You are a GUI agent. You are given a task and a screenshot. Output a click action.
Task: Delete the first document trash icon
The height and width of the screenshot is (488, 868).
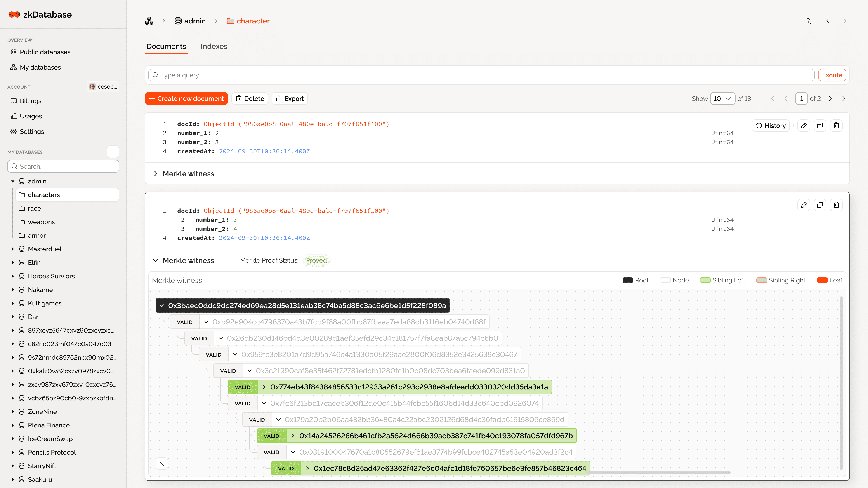[836, 126]
